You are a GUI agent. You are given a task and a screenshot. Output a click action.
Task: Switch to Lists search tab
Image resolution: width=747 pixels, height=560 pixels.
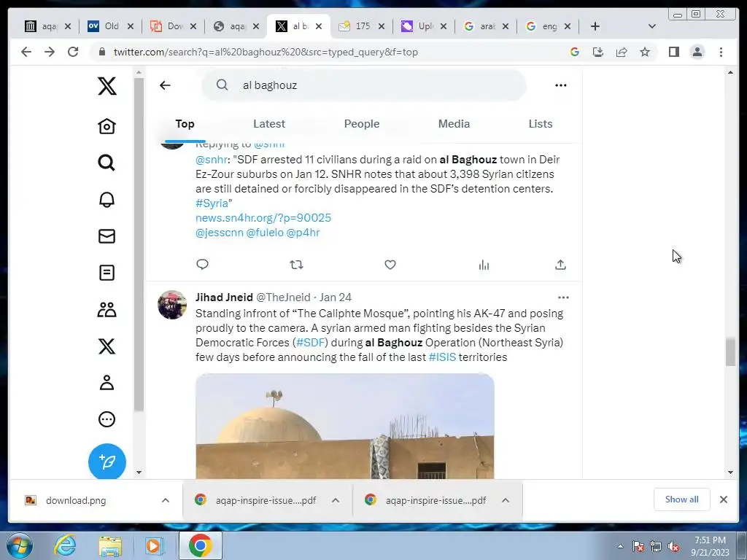coord(541,124)
